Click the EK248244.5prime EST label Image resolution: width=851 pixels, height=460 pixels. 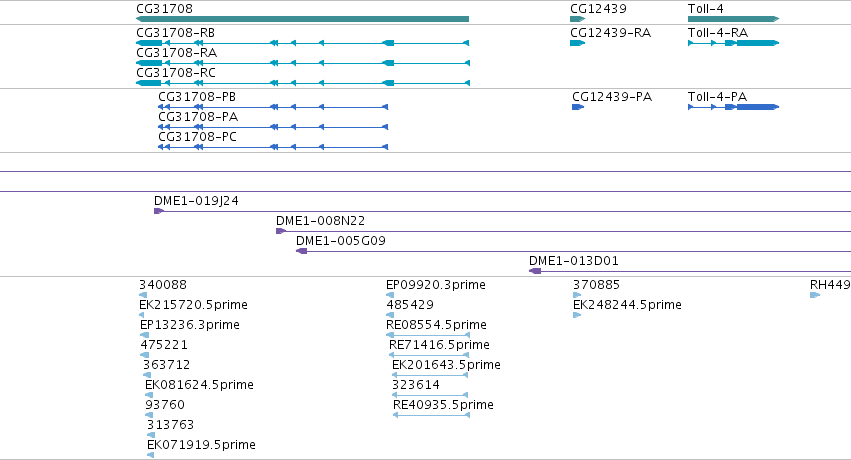point(627,305)
